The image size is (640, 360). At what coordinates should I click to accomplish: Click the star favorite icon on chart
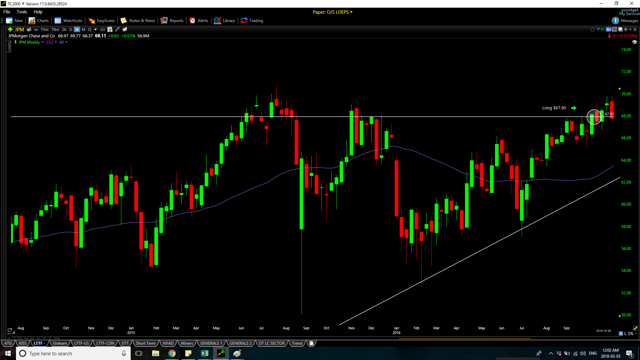point(592,29)
